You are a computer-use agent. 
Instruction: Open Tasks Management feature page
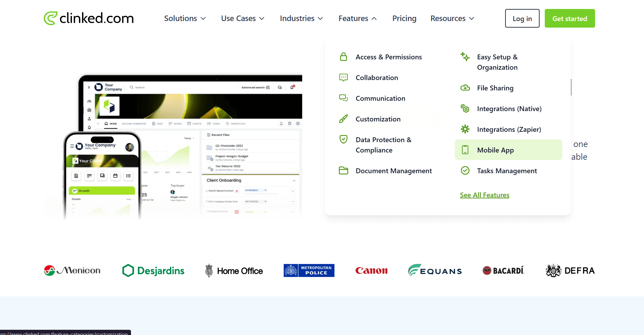pos(507,171)
